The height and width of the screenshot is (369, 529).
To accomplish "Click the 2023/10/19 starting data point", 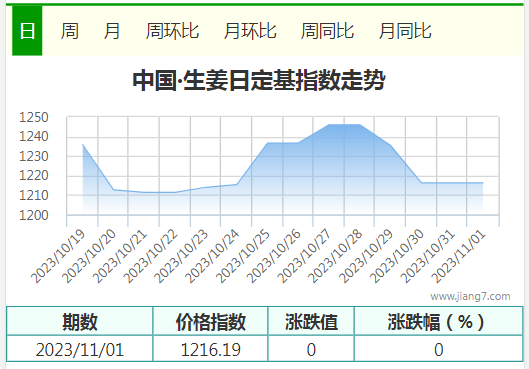I will (x=83, y=144).
